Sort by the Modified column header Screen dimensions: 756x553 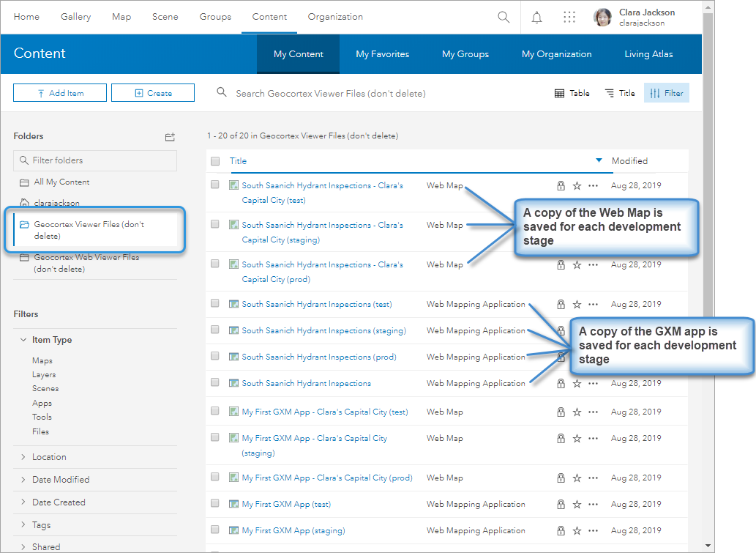click(629, 161)
